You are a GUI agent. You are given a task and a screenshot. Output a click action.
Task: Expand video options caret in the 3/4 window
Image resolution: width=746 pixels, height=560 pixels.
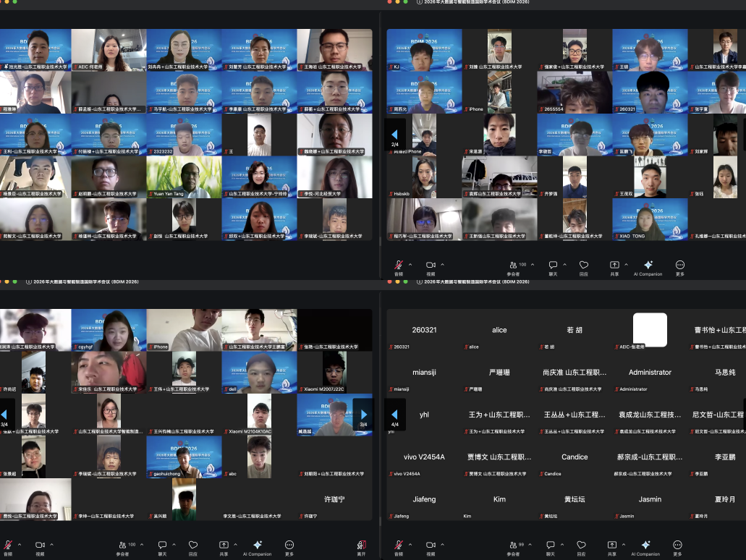click(52, 545)
